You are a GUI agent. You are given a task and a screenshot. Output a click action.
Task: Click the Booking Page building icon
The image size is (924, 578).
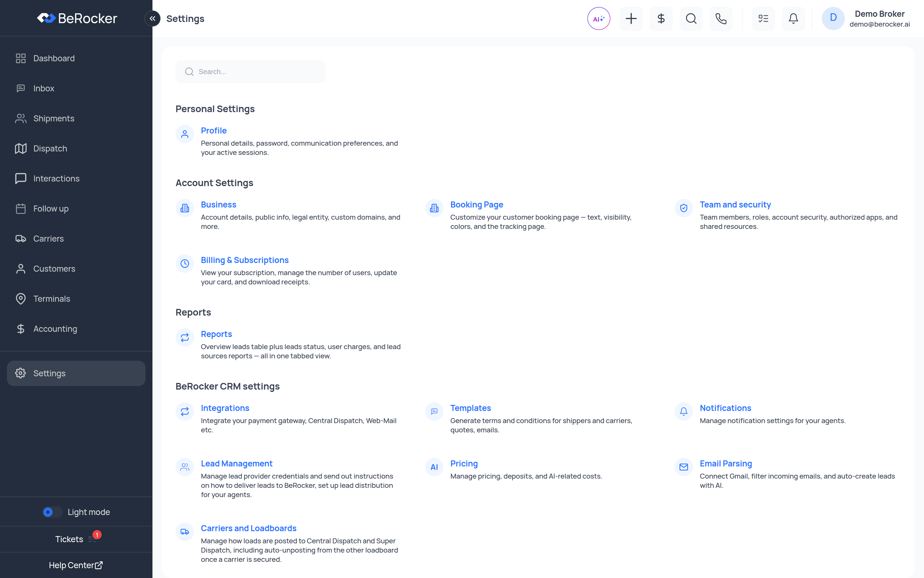click(x=434, y=208)
